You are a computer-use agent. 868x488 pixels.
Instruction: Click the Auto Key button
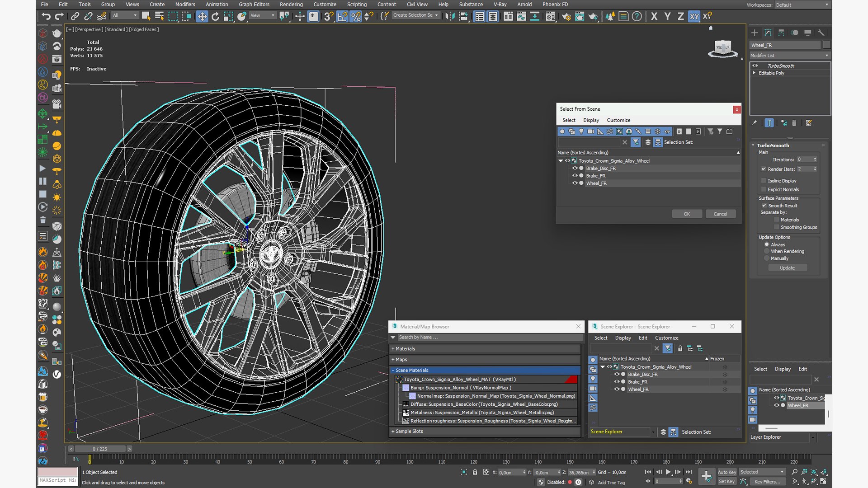point(727,472)
